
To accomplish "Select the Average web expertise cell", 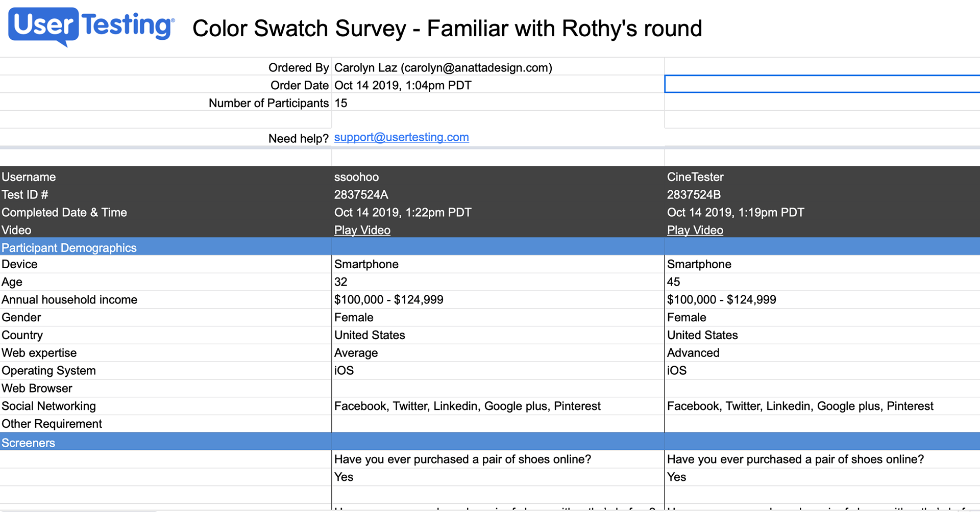I will pos(498,353).
